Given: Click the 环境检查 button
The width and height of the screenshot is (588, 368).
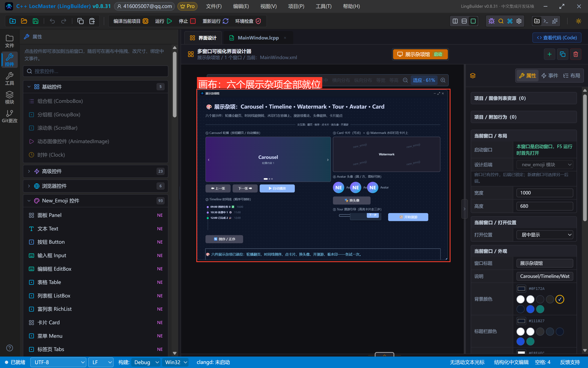Looking at the screenshot, I should (248, 21).
